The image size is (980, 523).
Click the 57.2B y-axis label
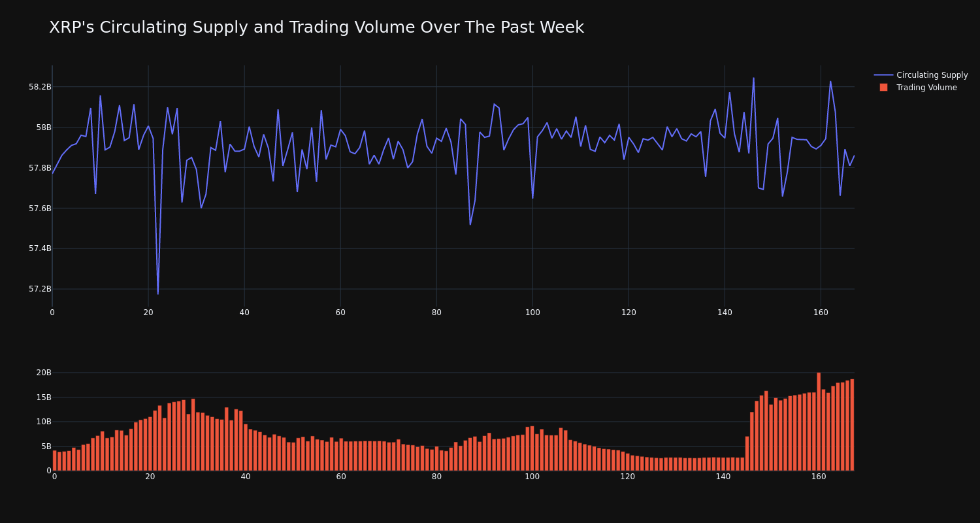pos(39,289)
